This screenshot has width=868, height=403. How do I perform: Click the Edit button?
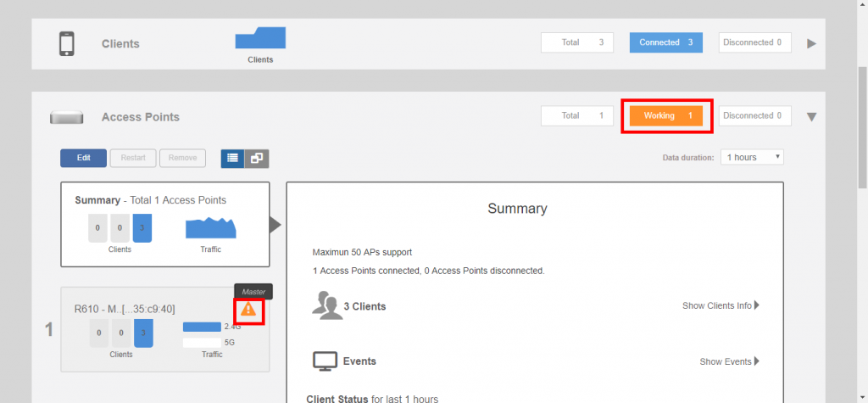(83, 158)
